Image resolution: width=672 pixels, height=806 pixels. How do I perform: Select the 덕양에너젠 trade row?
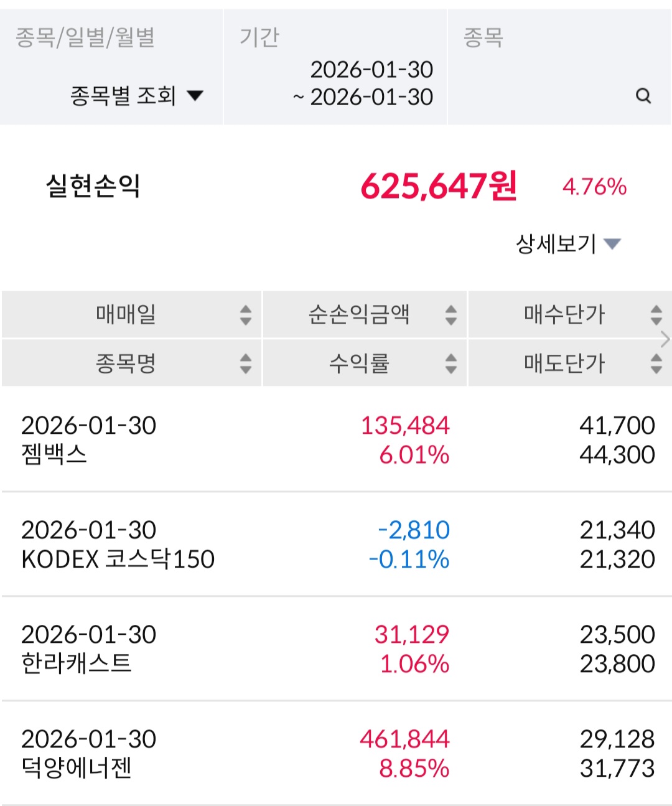(336, 754)
